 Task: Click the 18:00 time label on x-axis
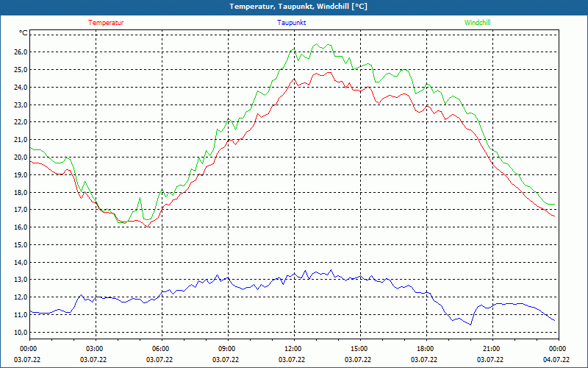pos(426,349)
